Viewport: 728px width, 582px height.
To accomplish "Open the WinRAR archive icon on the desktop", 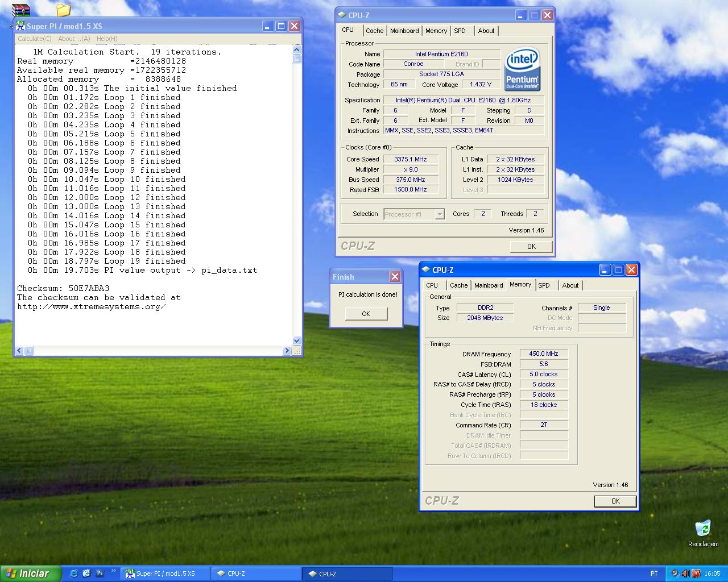I will [x=21, y=10].
